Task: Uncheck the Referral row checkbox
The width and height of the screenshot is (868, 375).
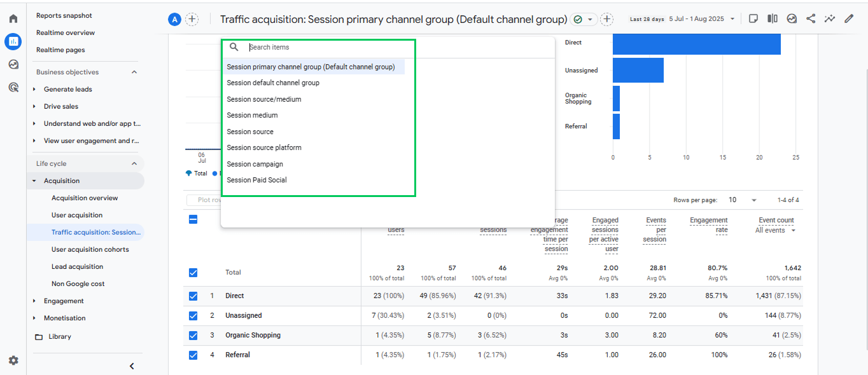Action: coord(193,355)
